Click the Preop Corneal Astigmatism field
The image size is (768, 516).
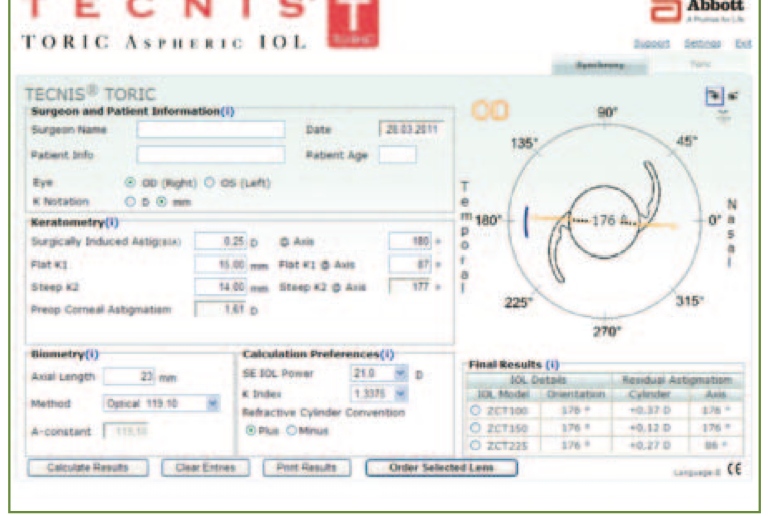220,309
